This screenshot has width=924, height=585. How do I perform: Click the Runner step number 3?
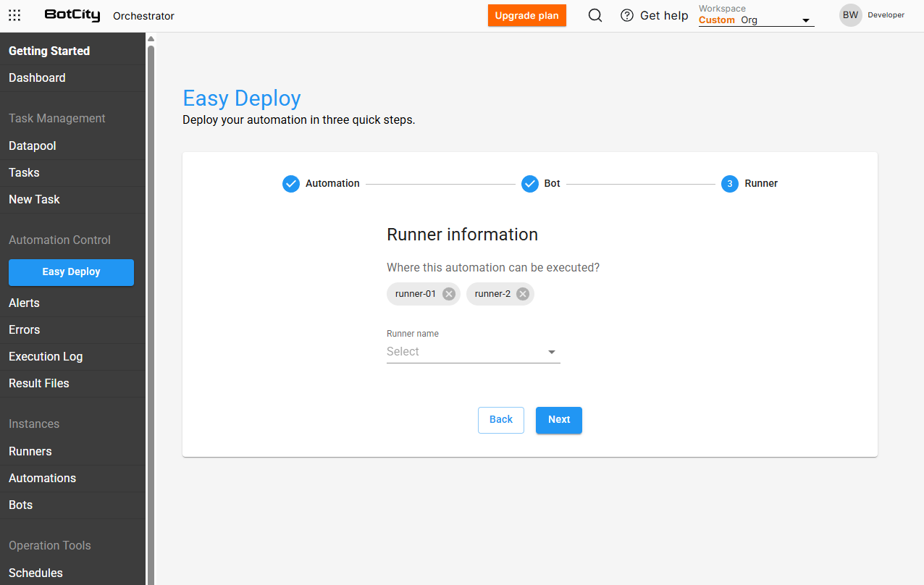pyautogui.click(x=730, y=184)
